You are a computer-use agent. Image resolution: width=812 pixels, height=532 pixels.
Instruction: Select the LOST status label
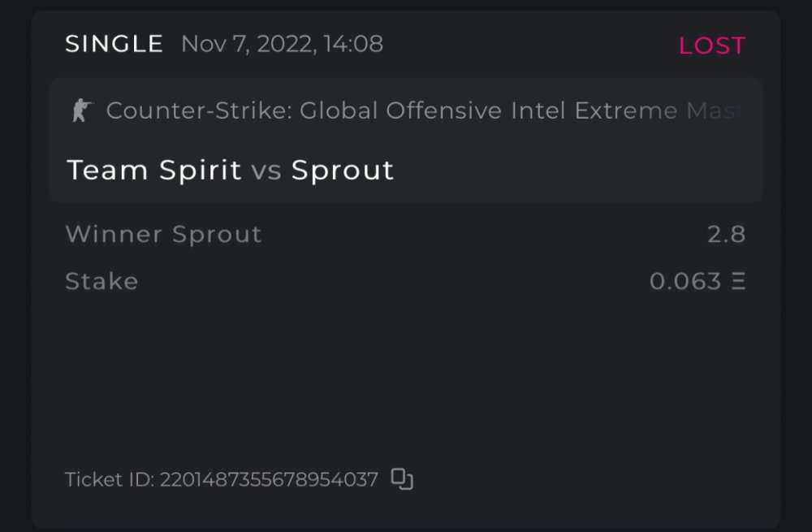(711, 45)
